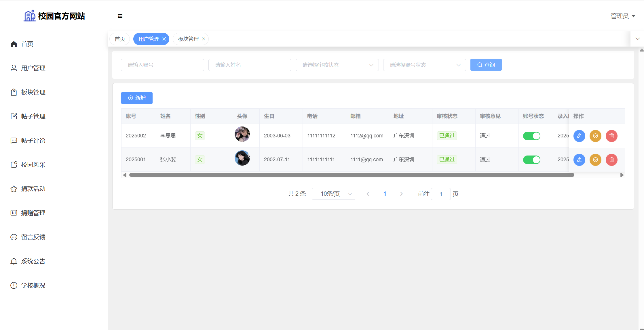This screenshot has width=644, height=330.
Task: Click edit icon for user 李思思
Action: (x=579, y=136)
